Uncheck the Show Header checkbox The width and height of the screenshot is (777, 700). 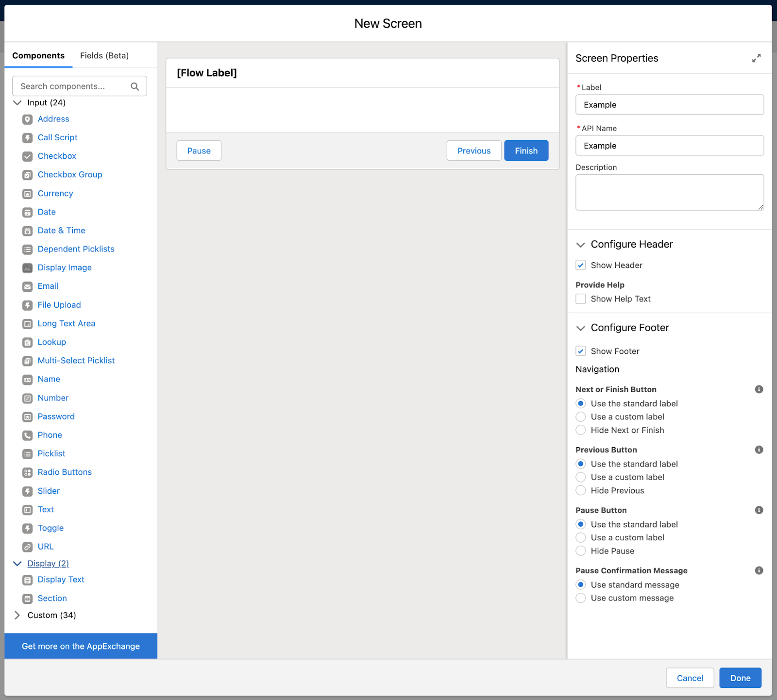[580, 265]
